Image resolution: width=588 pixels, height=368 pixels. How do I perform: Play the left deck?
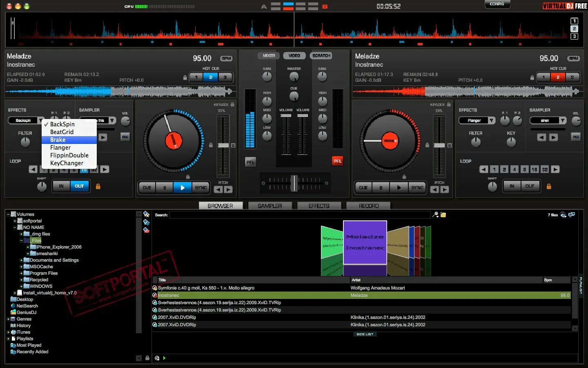pos(183,188)
